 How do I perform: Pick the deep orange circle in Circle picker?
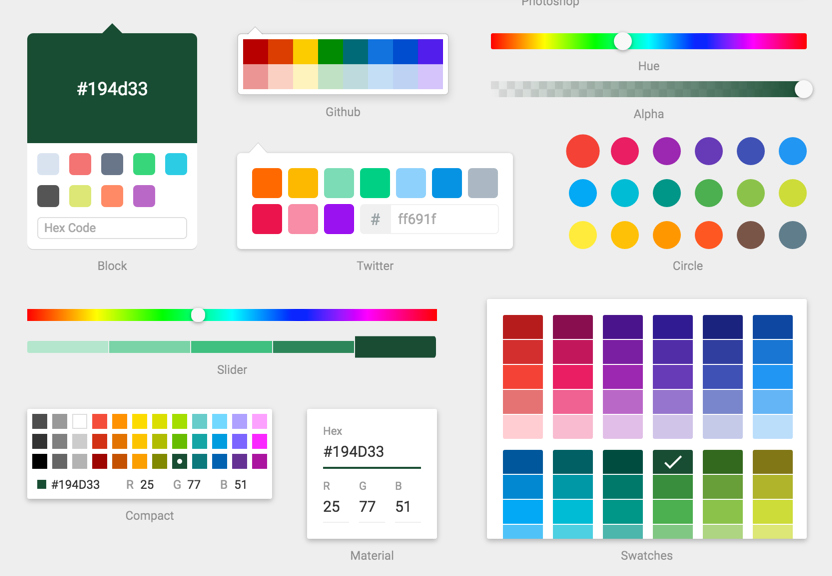tap(709, 235)
